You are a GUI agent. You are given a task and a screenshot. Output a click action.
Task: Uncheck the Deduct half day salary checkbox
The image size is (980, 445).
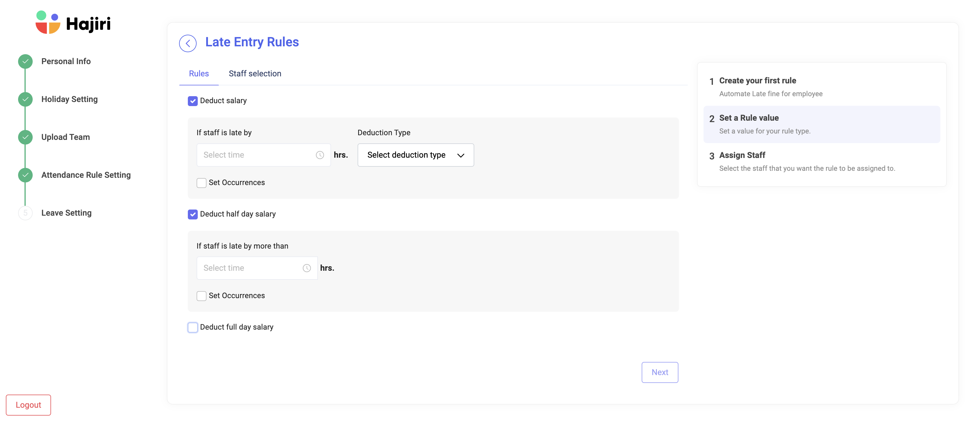coord(192,214)
